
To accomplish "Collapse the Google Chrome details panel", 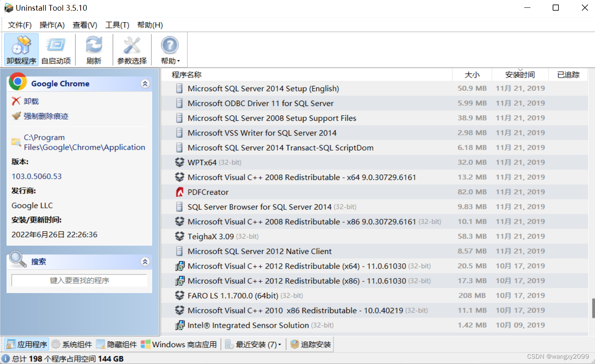I will coord(145,84).
